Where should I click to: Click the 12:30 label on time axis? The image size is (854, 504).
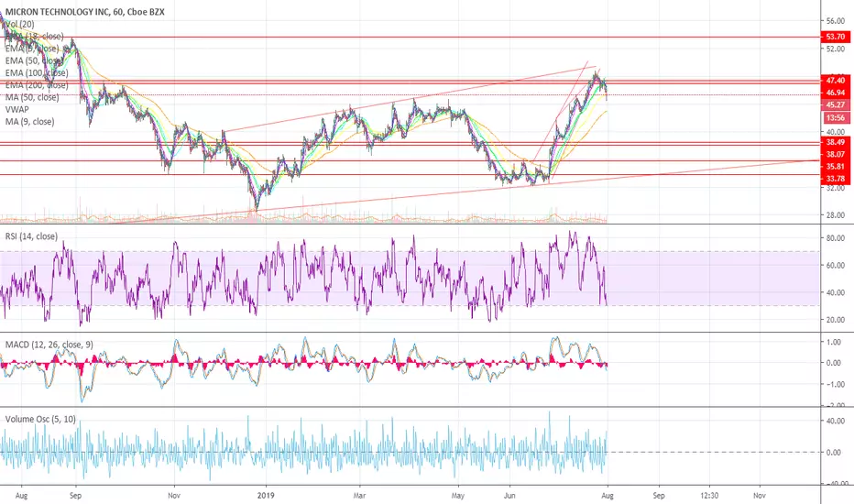(709, 496)
